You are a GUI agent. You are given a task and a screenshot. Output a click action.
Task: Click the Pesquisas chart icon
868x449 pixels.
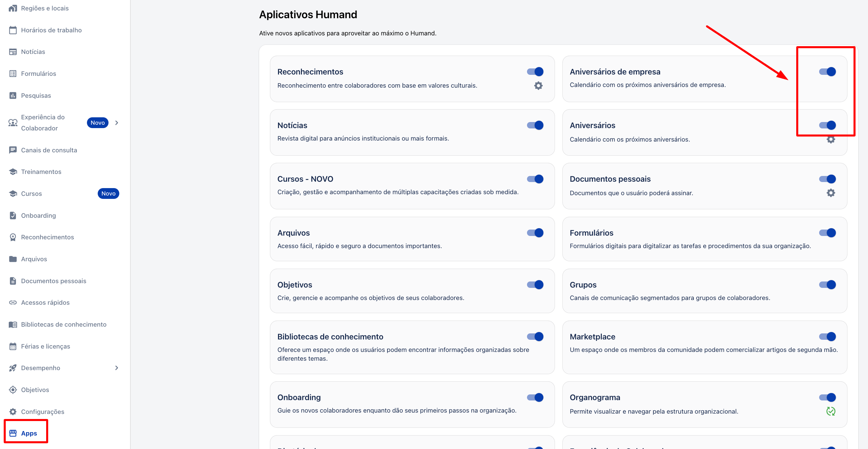pyautogui.click(x=13, y=95)
